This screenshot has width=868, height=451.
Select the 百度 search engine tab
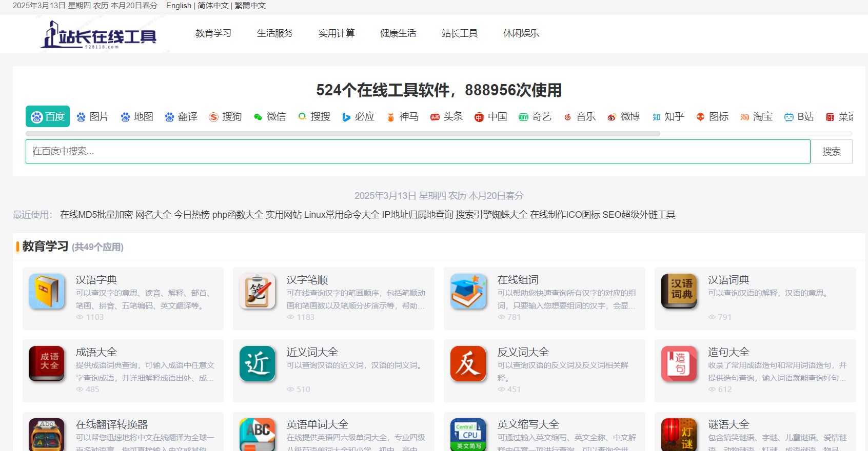tap(48, 117)
